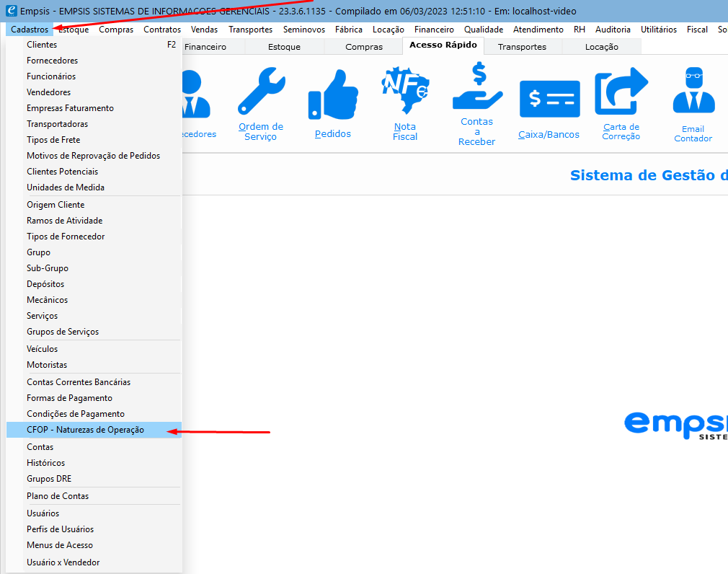Viewport: 728px width, 574px height.
Task: Open the Email Contador person icon
Action: click(693, 91)
